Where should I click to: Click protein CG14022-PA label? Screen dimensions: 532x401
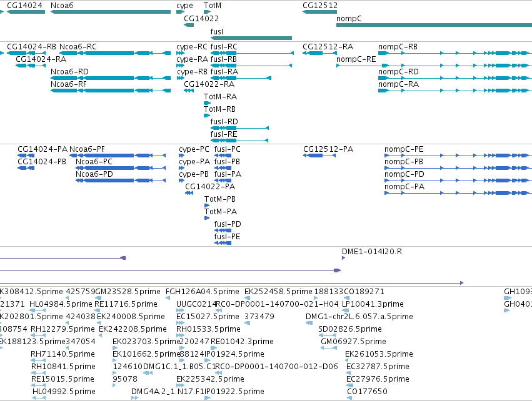point(210,187)
